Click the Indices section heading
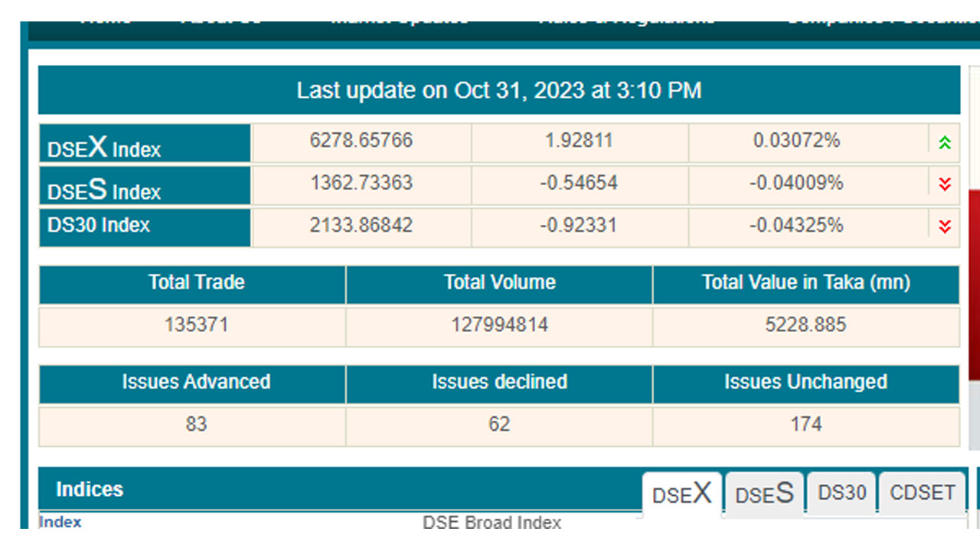The width and height of the screenshot is (980, 551). point(90,490)
